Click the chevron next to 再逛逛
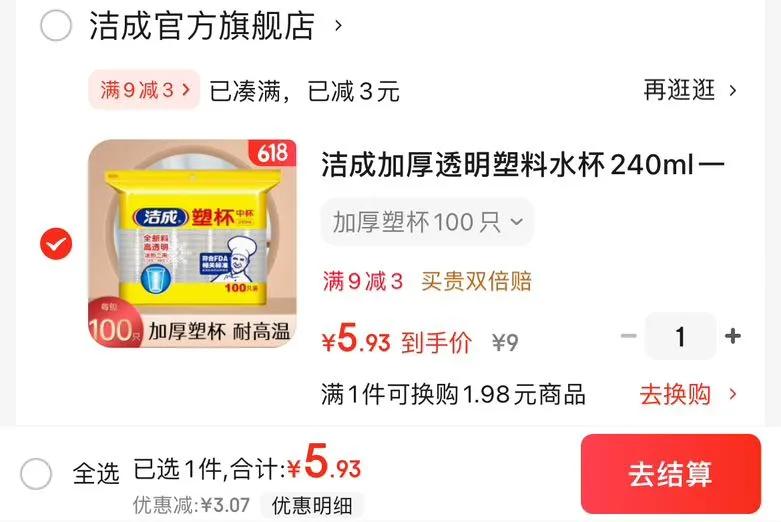 (732, 91)
